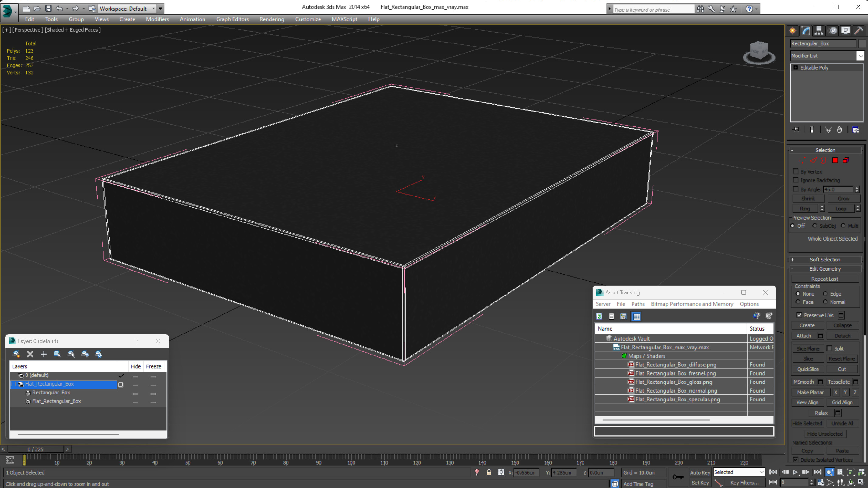Click the Tessellate button

coord(838,382)
